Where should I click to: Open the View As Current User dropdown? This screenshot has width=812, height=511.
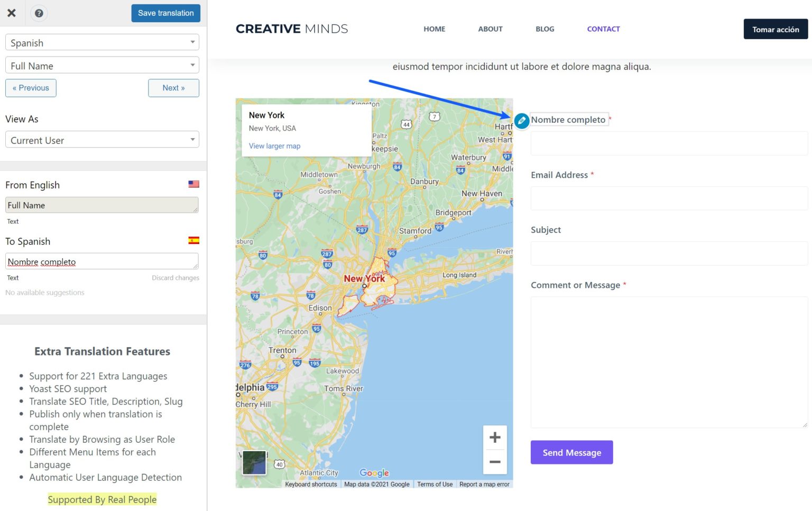[x=102, y=140]
